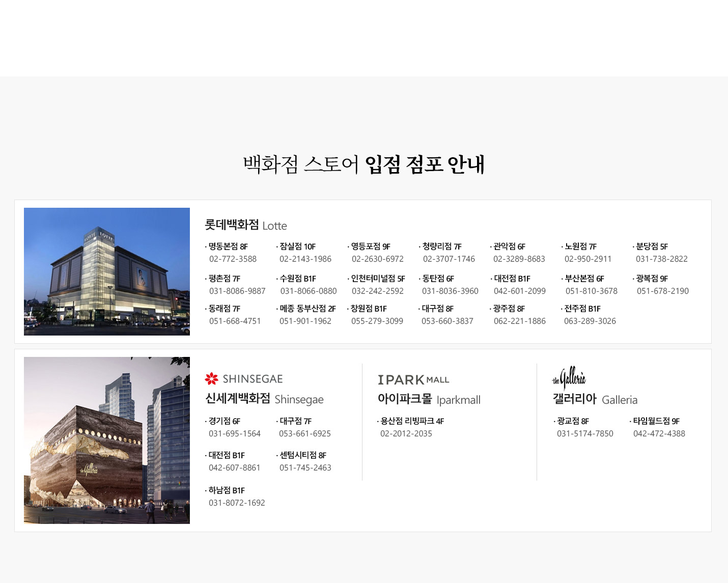Click the 청량리점 7F store name
Image resolution: width=728 pixels, height=583 pixels.
(442, 246)
